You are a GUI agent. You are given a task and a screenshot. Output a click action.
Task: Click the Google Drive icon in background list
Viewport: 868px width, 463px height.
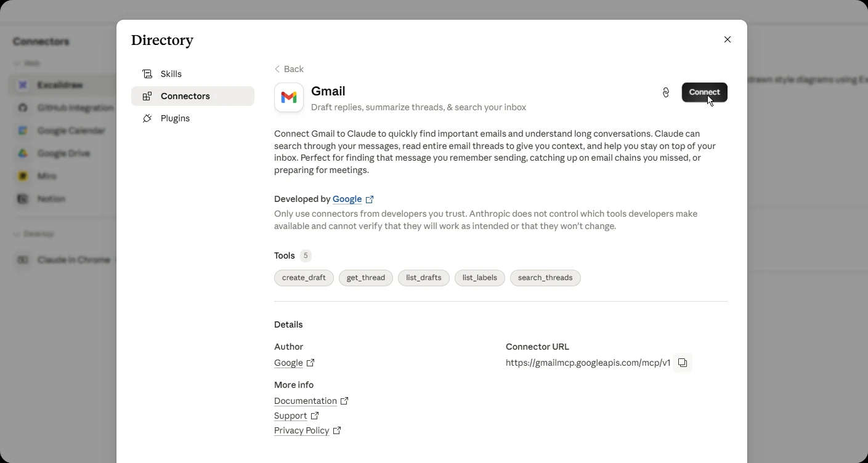pos(23,153)
